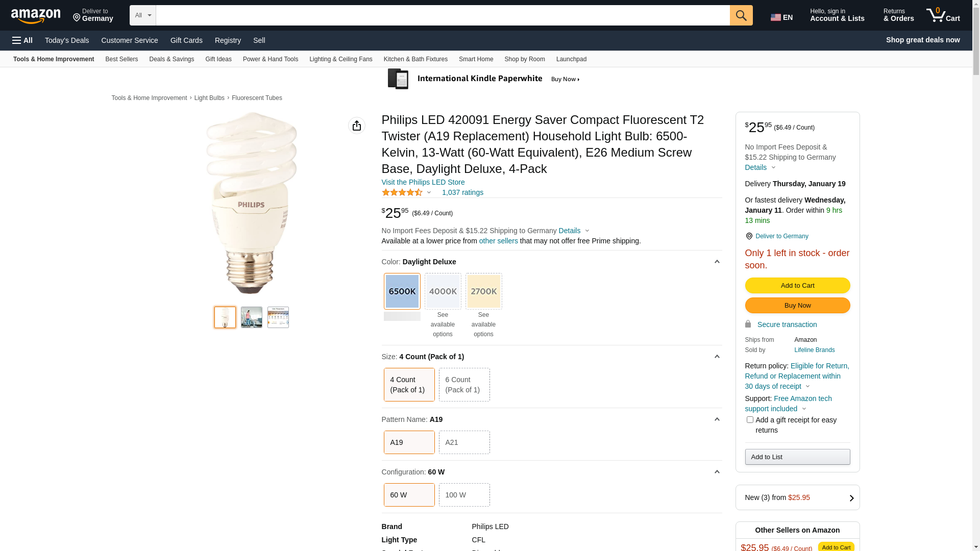Select the 2700K color swatch
Image resolution: width=980 pixels, height=551 pixels.
click(483, 291)
